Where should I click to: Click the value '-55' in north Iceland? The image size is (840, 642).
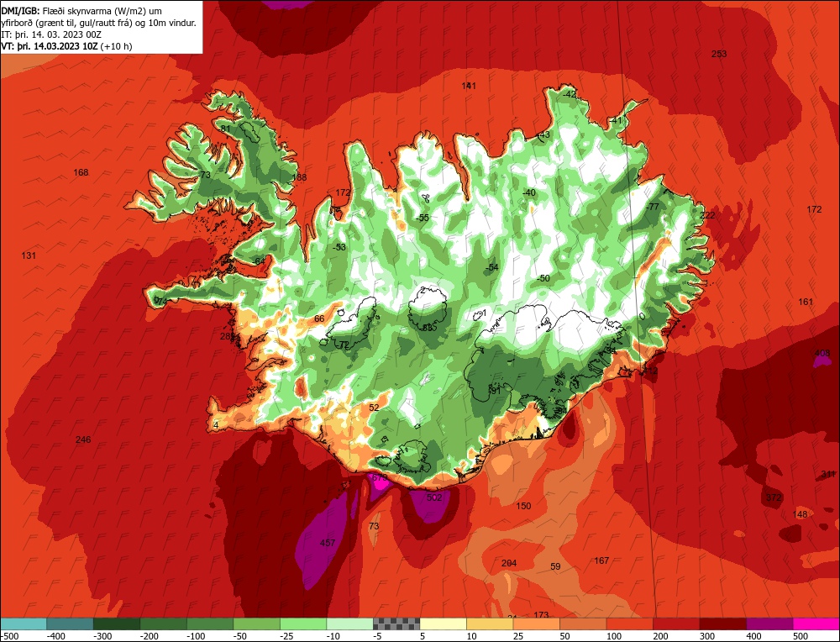tap(423, 218)
